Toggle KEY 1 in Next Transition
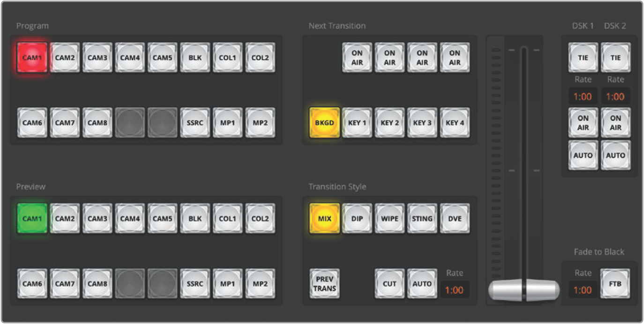The width and height of the screenshot is (644, 324). pyautogui.click(x=357, y=123)
